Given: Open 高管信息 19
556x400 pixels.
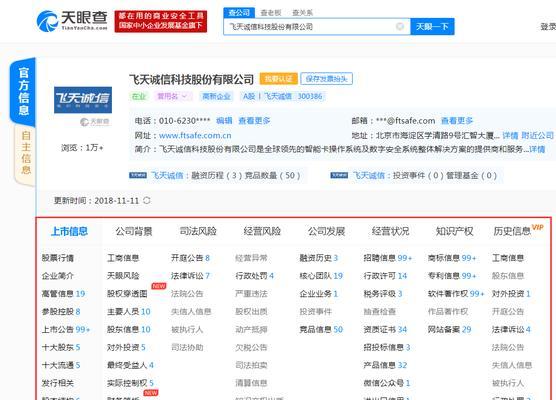Looking at the screenshot, I should 63,294.
